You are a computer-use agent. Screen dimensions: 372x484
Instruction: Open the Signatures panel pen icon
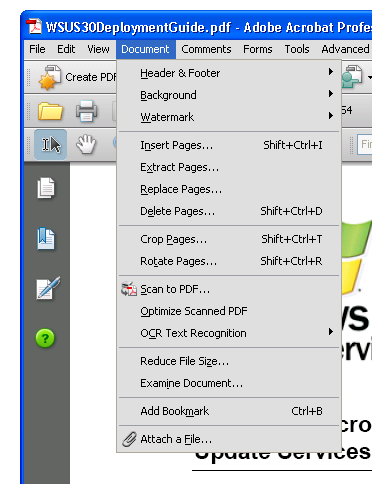click(x=48, y=288)
